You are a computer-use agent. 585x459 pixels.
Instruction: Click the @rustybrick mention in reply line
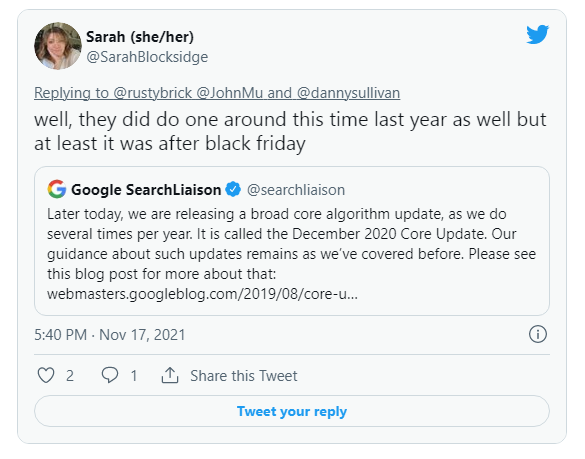pyautogui.click(x=153, y=93)
